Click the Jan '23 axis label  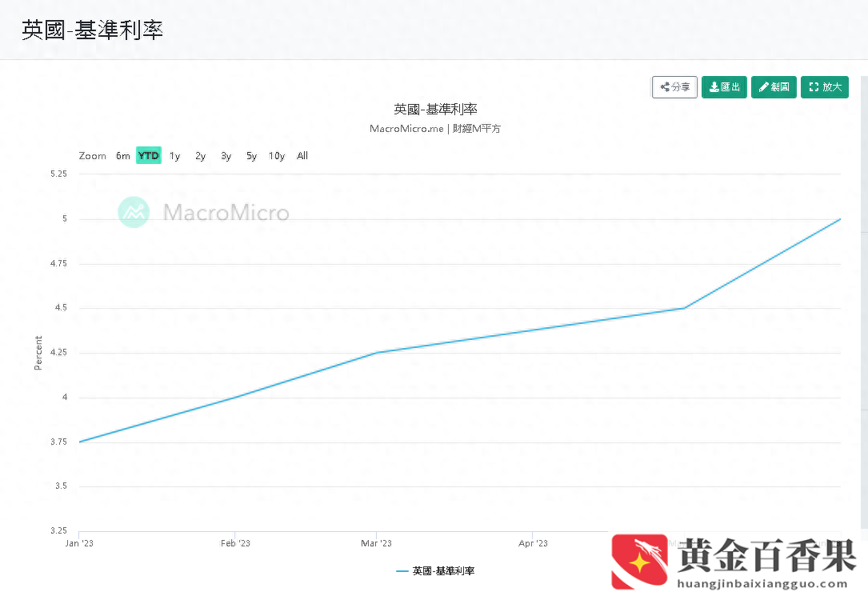point(79,543)
